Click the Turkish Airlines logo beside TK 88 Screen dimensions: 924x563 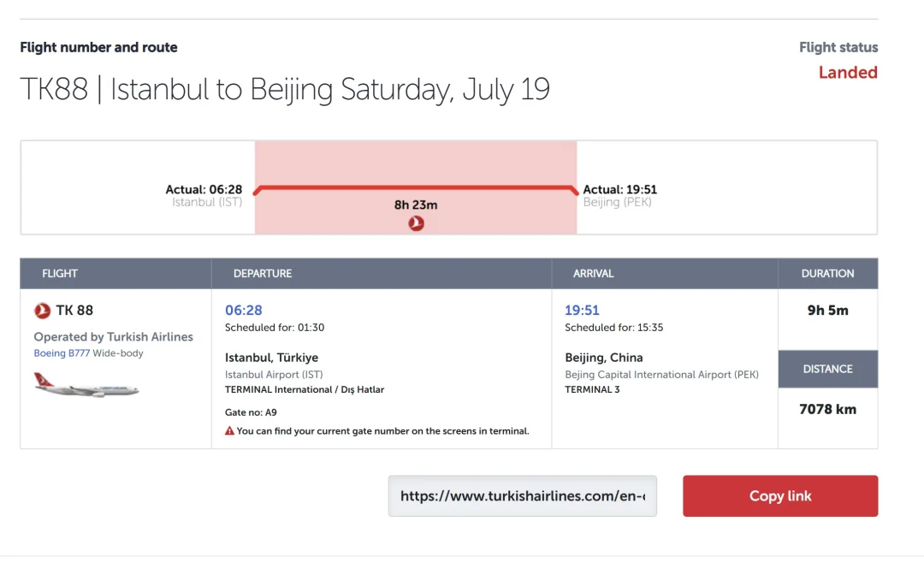coord(43,310)
